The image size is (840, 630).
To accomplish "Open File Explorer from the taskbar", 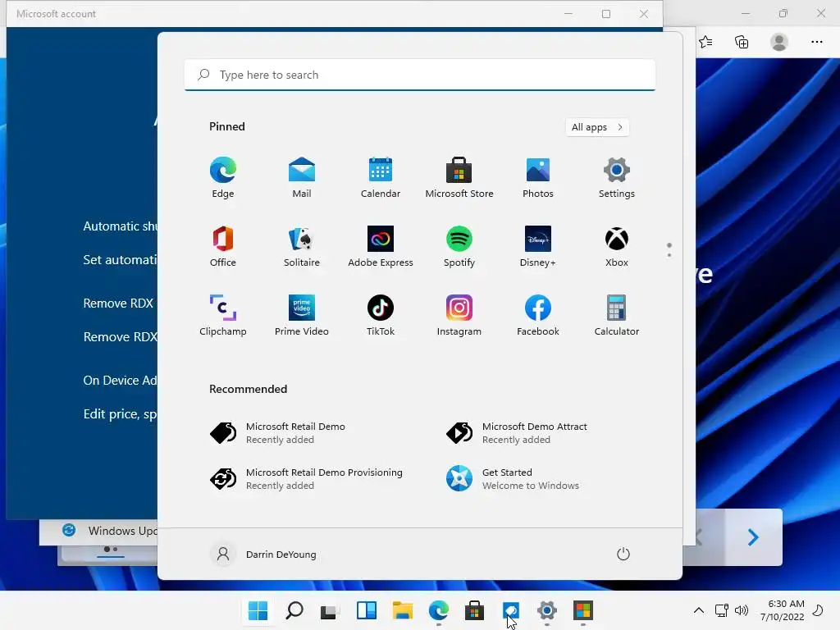I will [402, 610].
